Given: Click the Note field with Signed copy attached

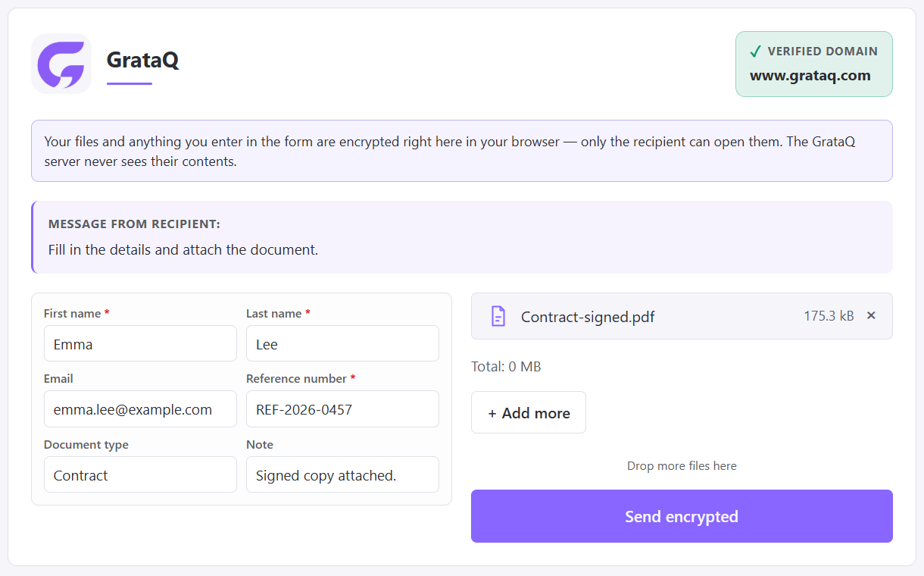Looking at the screenshot, I should (x=342, y=474).
